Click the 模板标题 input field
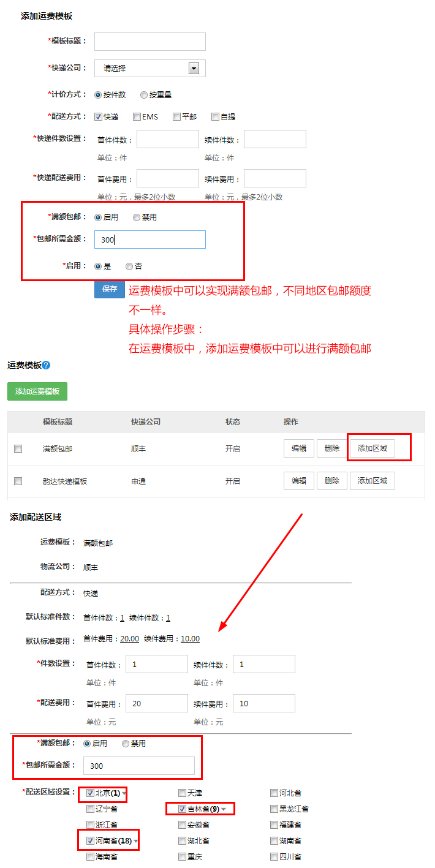 pyautogui.click(x=149, y=42)
